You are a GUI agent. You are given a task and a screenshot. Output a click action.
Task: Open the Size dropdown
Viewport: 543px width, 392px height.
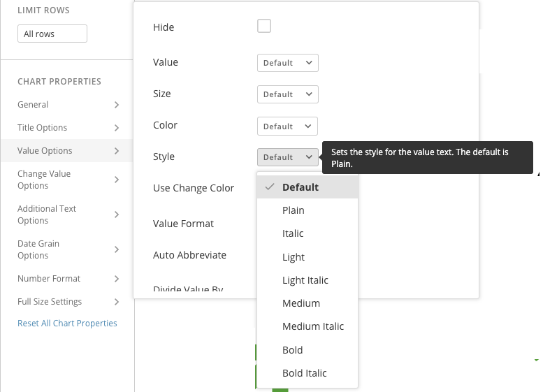point(288,94)
